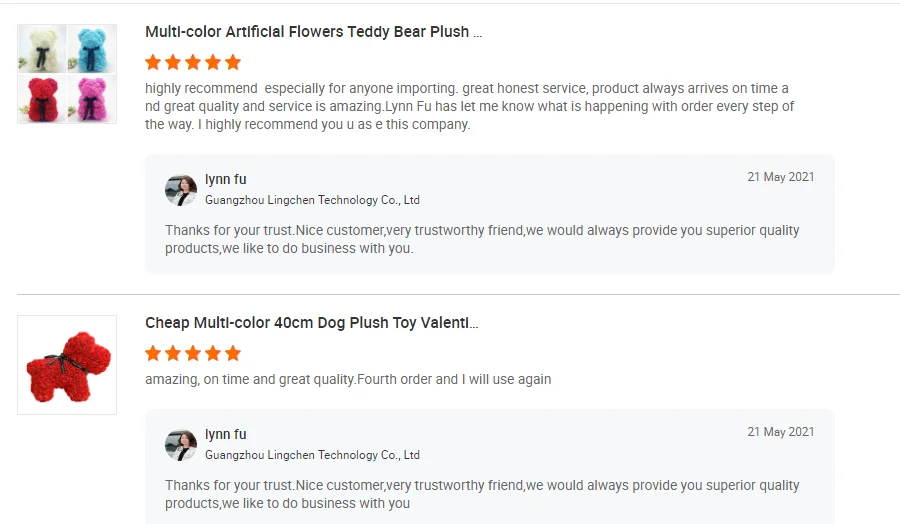Click the 21 May 2021 date on teddy bear reply
The height and width of the screenshot is (524, 900).
click(780, 177)
